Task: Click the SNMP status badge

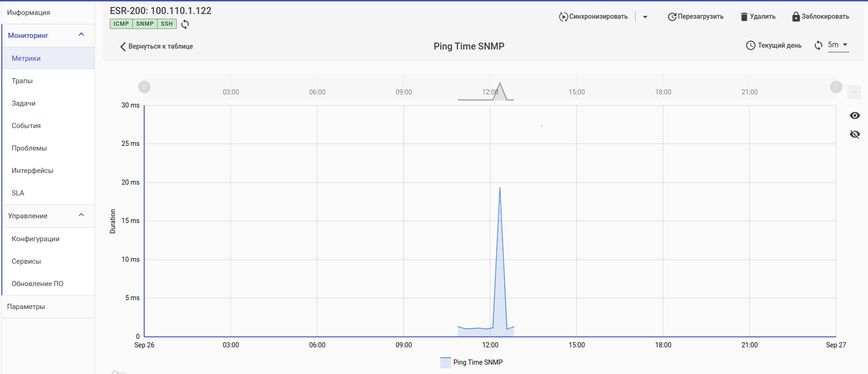Action: click(145, 24)
